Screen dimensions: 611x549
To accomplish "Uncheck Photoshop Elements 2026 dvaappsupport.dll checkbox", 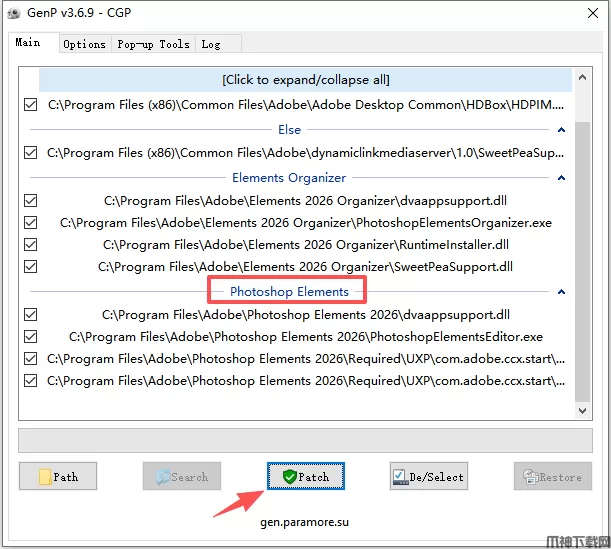I will [30, 315].
